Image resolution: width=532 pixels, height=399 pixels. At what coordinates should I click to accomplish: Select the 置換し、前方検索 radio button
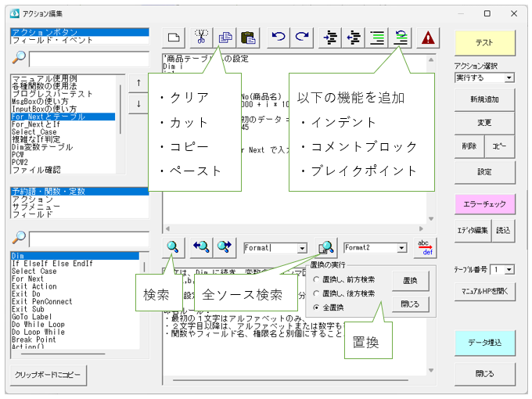317,279
